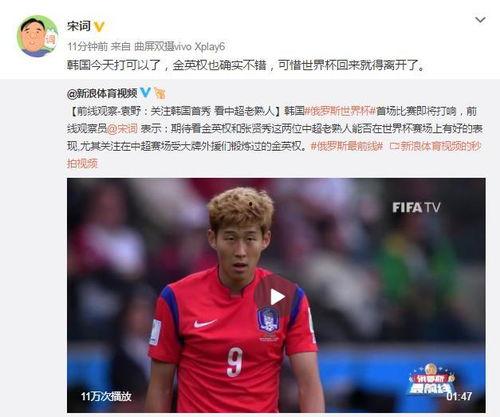Click the blue verified badge after 新浪体育视频
Viewport: 500px width, 417px height.
pyautogui.click(x=145, y=92)
